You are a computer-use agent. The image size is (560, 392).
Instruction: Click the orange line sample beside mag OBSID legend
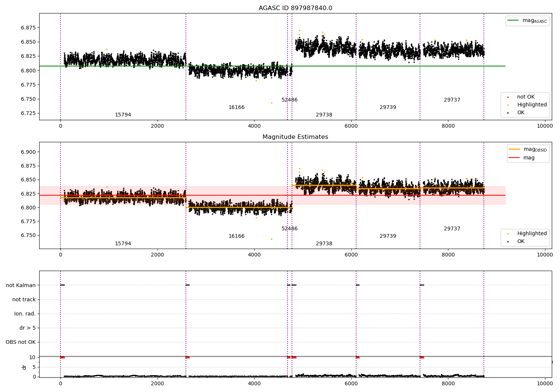(514, 149)
